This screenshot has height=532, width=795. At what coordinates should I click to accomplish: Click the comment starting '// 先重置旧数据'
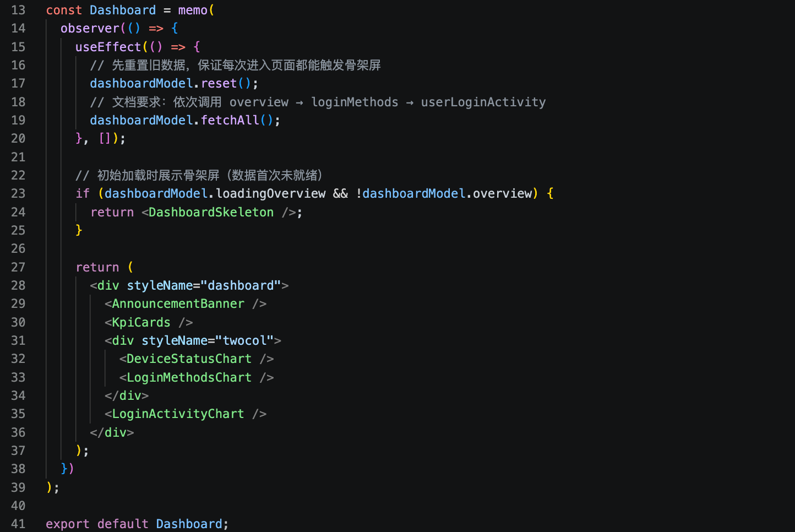pyautogui.click(x=235, y=65)
